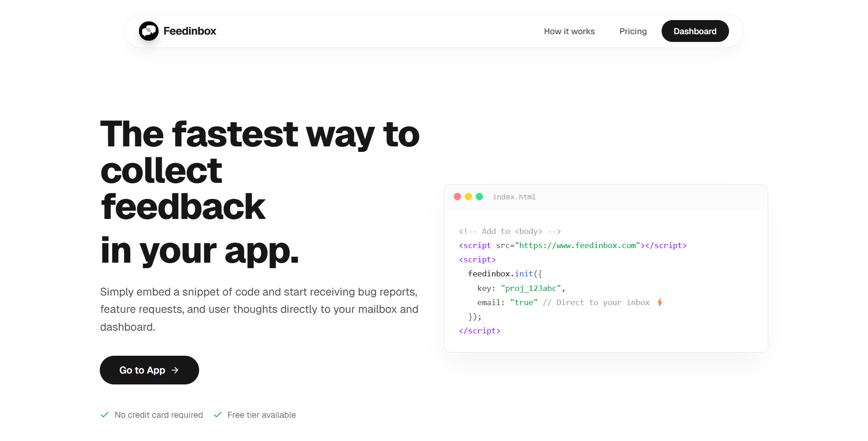Click the Dashboard button in the navbar
This screenshot has height=441, width=868.
click(x=695, y=31)
